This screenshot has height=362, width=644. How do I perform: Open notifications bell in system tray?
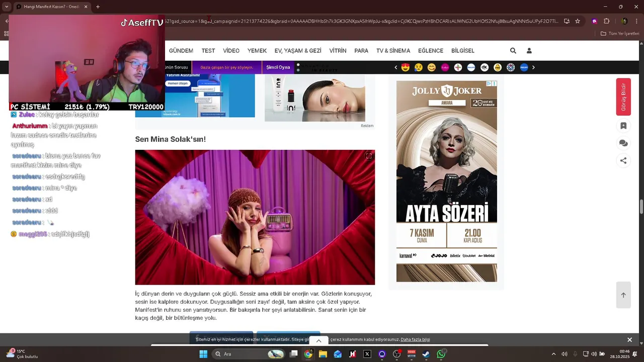pos(635,354)
